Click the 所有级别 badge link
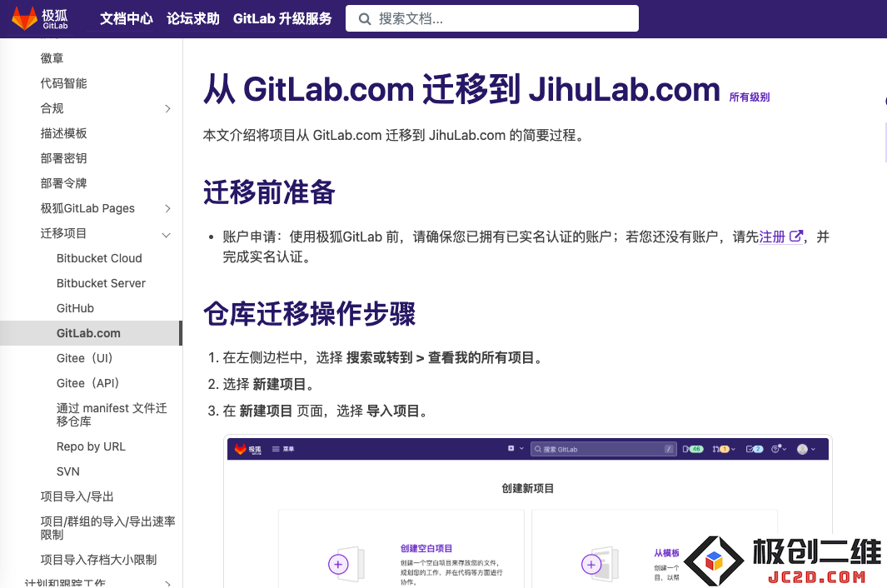 (x=749, y=97)
